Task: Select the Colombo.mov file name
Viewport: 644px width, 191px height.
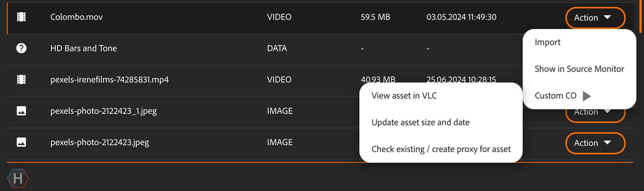Action: (x=76, y=17)
